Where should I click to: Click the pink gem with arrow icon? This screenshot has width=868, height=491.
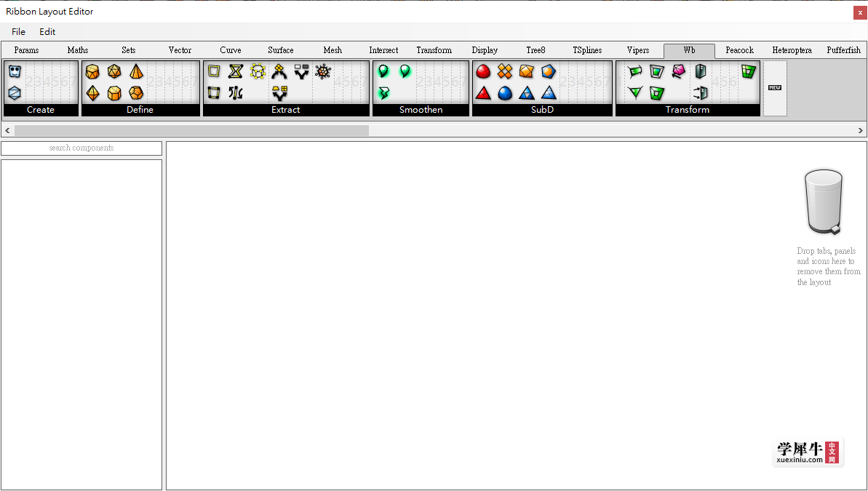[x=679, y=71]
